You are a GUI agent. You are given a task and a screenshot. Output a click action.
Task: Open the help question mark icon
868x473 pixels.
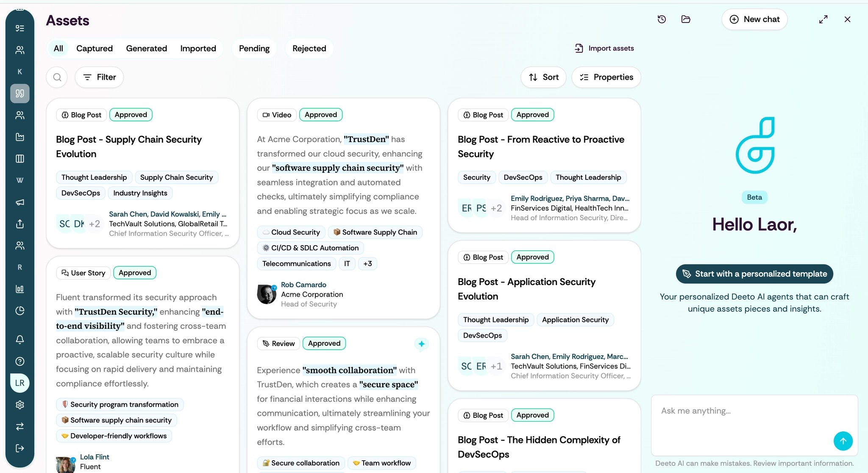pos(20,361)
